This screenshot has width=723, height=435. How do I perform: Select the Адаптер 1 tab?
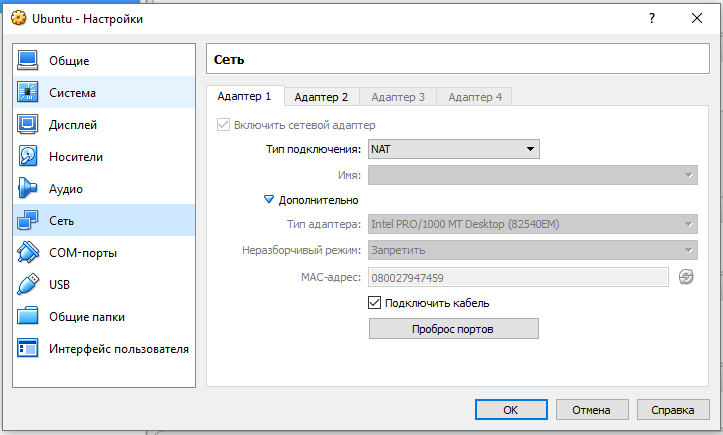[244, 97]
